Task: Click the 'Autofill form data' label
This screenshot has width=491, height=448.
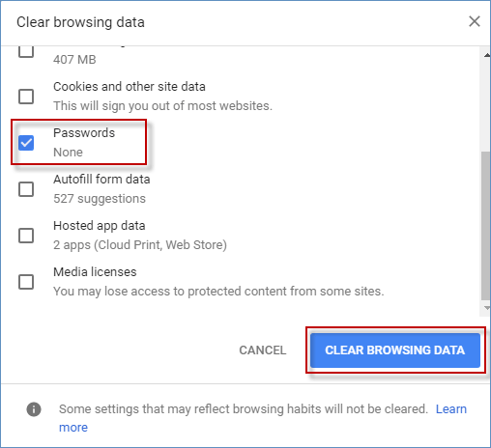Action: point(101,180)
